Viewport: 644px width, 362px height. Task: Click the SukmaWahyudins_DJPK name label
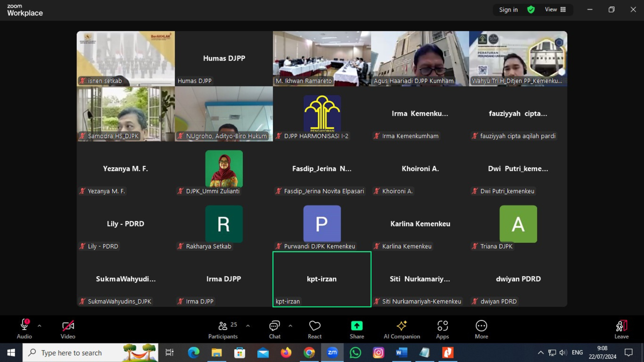tap(119, 301)
